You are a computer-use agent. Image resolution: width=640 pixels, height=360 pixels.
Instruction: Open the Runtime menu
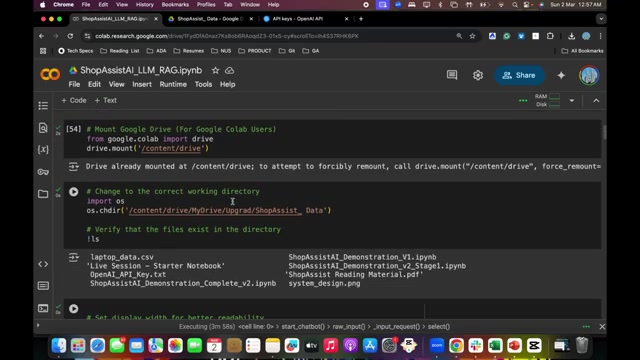173,84
